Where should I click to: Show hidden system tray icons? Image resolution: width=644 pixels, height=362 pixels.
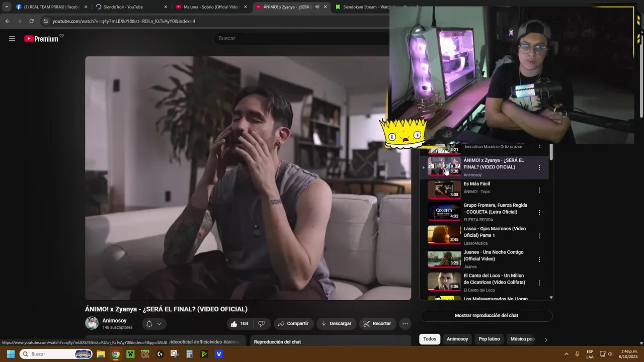(x=566, y=354)
